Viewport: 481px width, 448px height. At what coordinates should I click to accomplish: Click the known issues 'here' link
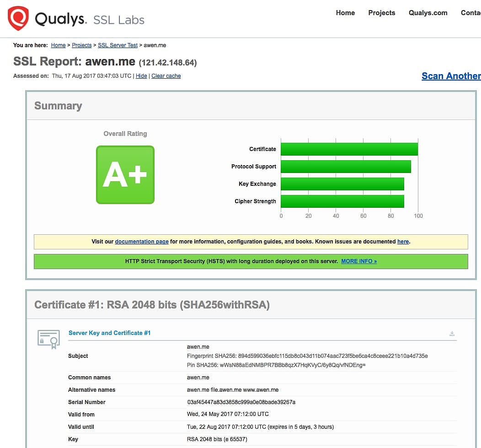click(403, 242)
